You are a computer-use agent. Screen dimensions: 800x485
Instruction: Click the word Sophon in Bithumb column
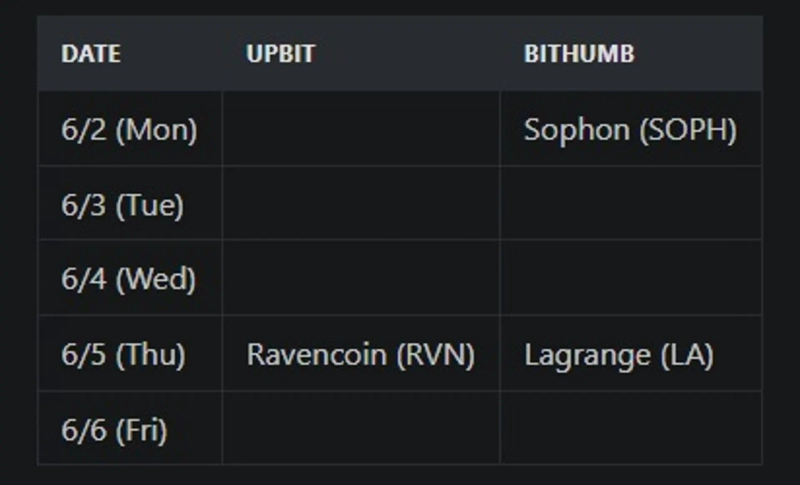coord(576,130)
